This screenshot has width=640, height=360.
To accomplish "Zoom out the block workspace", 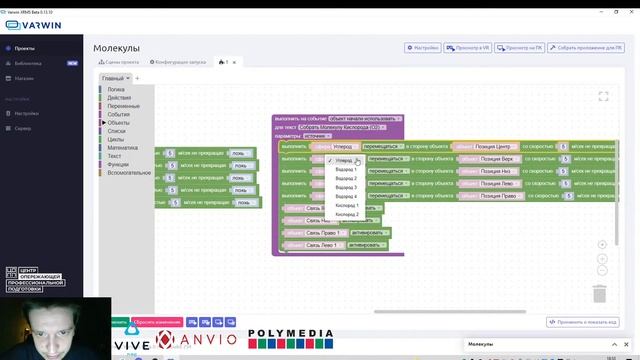I will pyautogui.click(x=602, y=270).
